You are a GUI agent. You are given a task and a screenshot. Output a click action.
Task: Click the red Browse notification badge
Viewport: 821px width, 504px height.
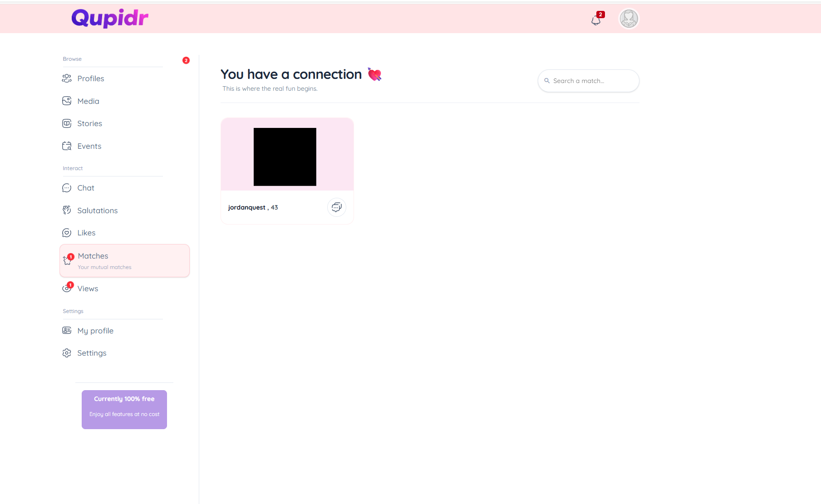click(x=186, y=60)
